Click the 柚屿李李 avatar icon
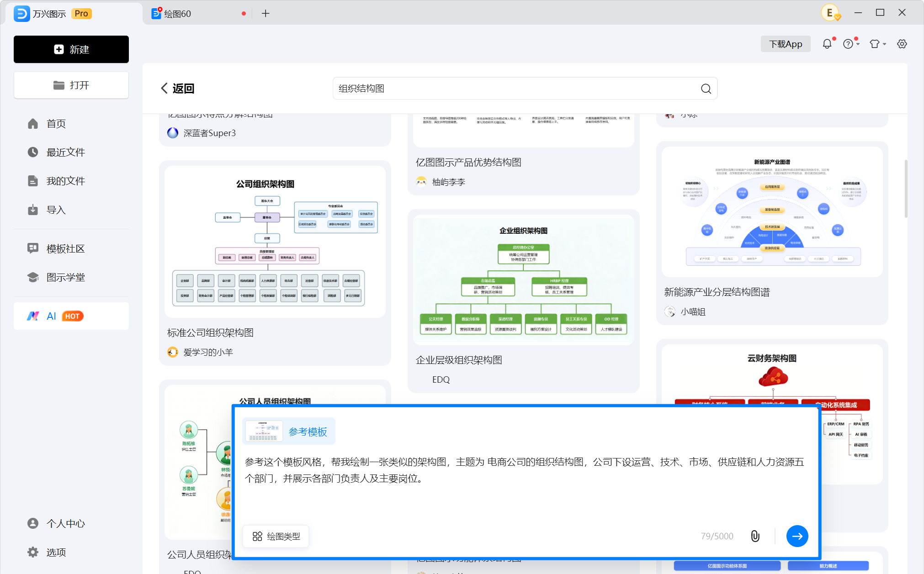This screenshot has width=924, height=574. pos(421,182)
